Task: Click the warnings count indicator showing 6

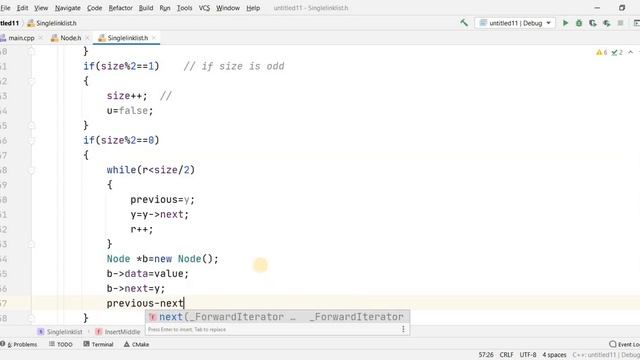Action: pyautogui.click(x=601, y=52)
